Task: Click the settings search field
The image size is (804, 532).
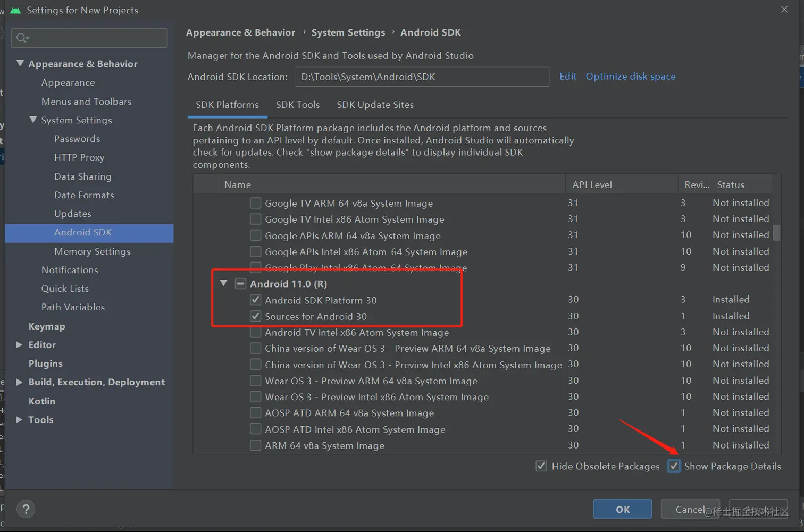Action: [89, 38]
